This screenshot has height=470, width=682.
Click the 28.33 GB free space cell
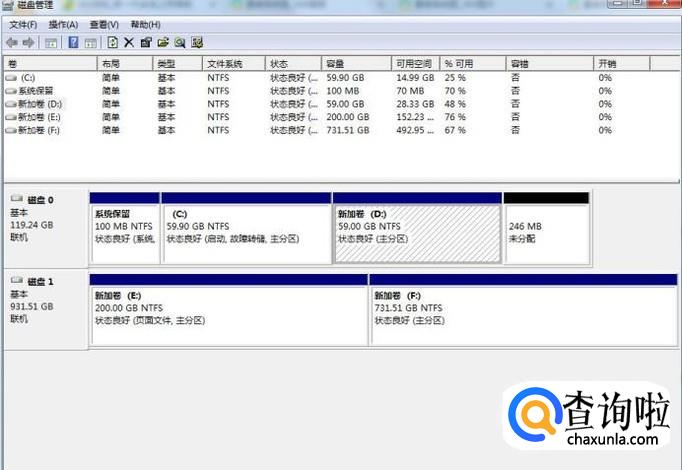click(415, 104)
